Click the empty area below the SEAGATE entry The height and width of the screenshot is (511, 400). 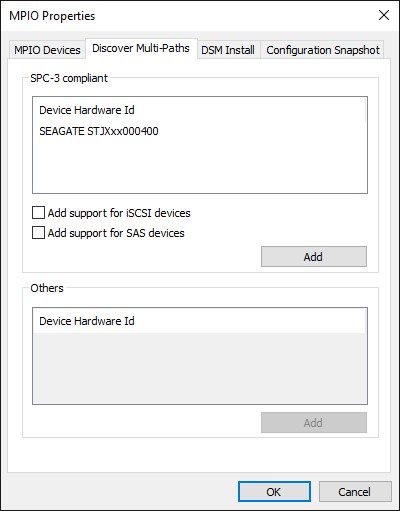[x=200, y=165]
